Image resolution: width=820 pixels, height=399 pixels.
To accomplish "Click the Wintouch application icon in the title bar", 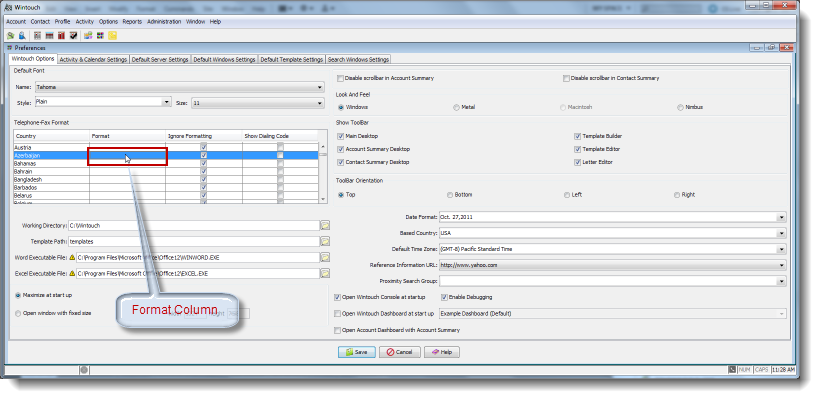I will [x=8, y=7].
